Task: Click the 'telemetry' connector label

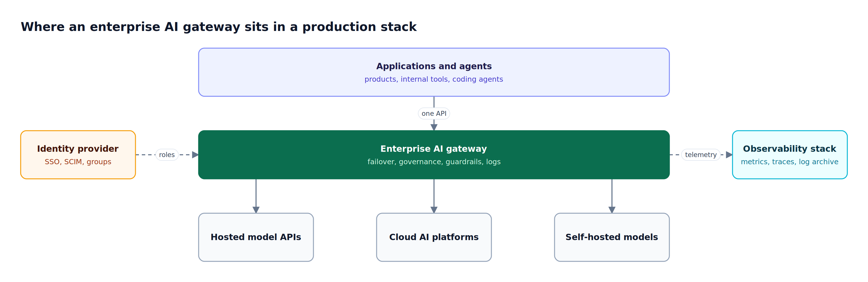Action: tap(701, 155)
